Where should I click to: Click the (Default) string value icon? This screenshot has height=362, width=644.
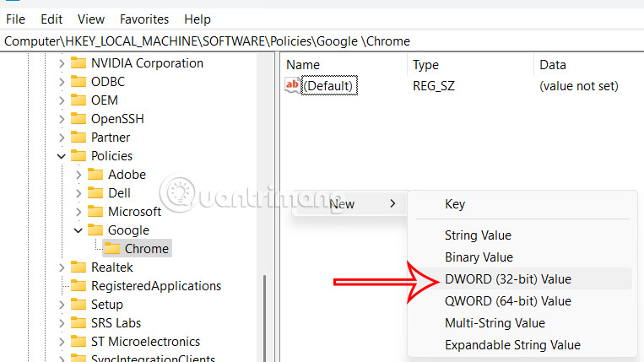292,85
